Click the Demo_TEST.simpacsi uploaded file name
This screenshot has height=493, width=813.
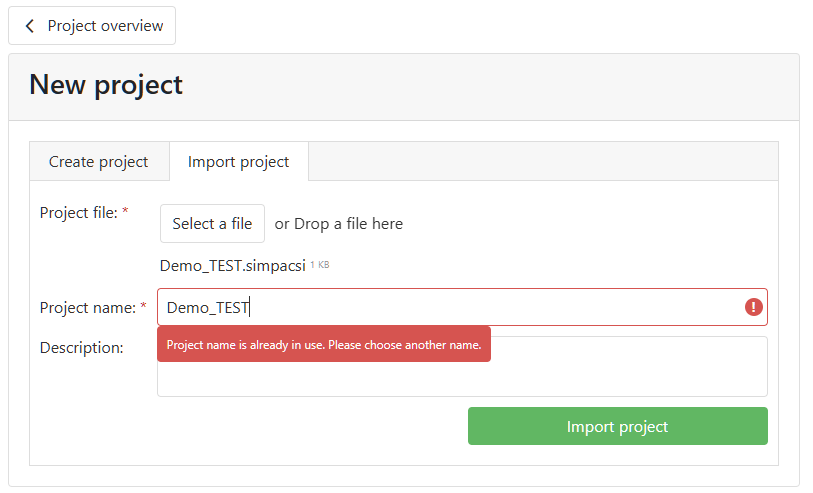point(232,265)
